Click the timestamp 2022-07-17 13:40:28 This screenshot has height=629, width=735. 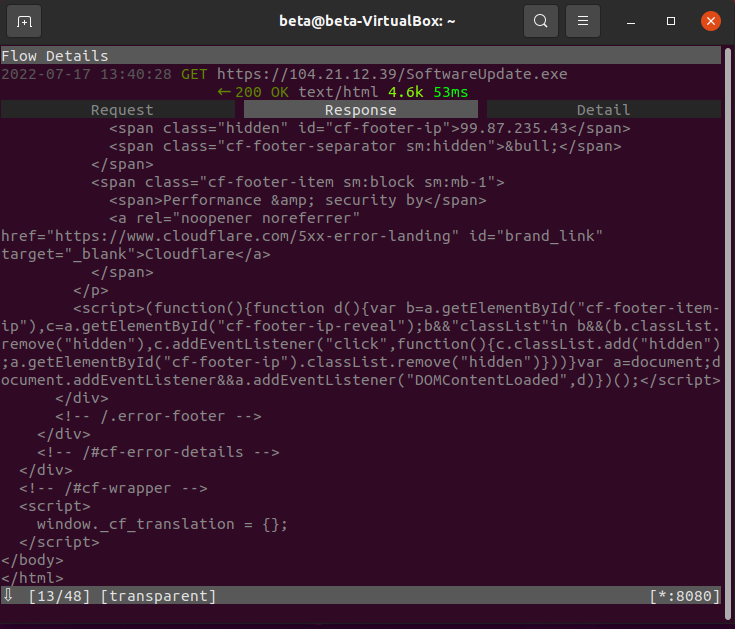click(x=86, y=74)
